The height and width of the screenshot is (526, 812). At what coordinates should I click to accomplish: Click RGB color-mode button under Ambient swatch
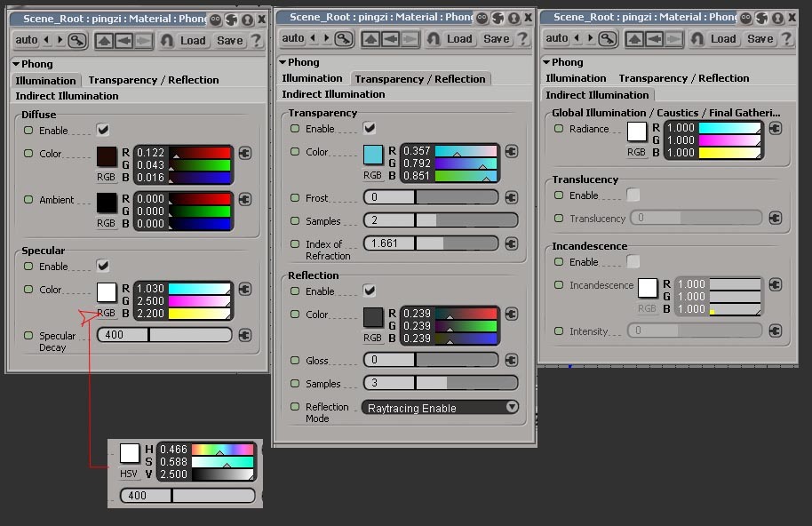pyautogui.click(x=106, y=223)
